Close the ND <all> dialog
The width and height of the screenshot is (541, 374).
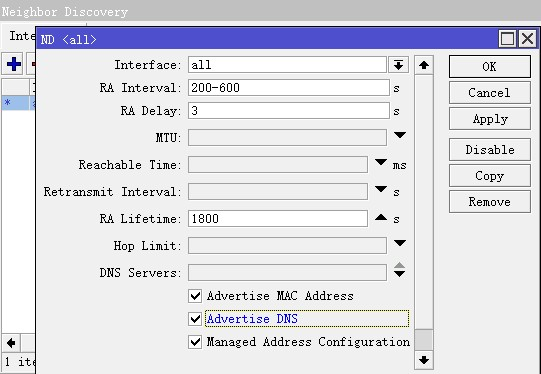(528, 38)
